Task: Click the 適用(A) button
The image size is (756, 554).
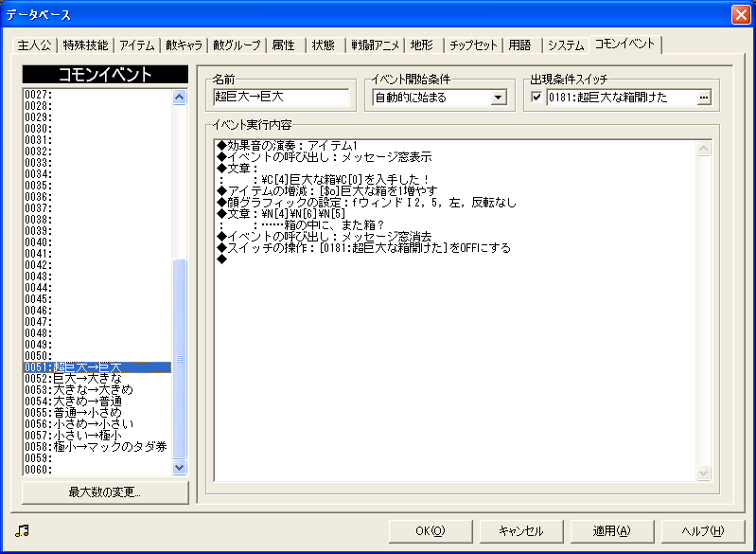Action: (612, 531)
